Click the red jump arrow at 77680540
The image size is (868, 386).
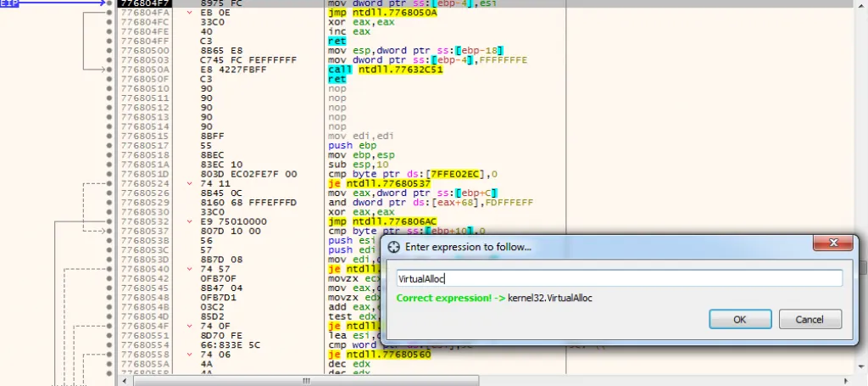tap(190, 268)
